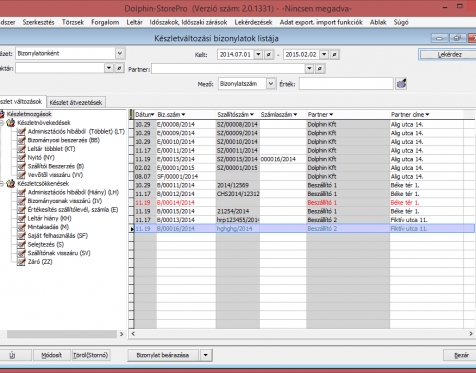Select row E/00015/2014 in the table
Screen dimensions: 476x373
click(304, 159)
